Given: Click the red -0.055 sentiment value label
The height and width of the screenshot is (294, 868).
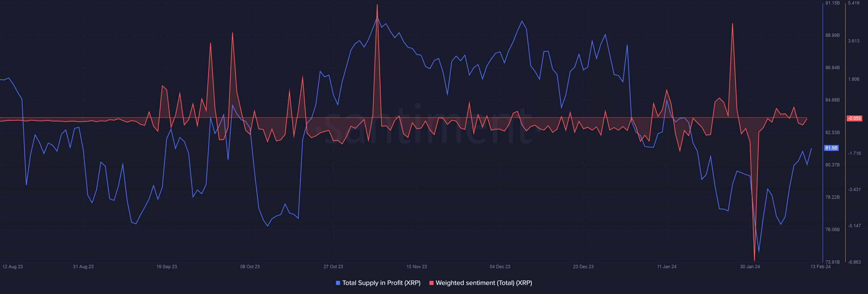Looking at the screenshot, I should click(854, 118).
